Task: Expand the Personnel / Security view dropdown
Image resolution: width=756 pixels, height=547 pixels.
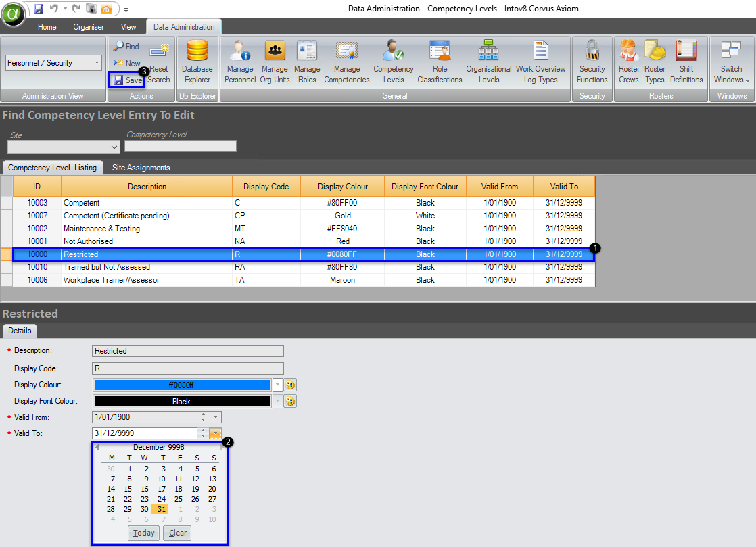Action: pos(97,63)
